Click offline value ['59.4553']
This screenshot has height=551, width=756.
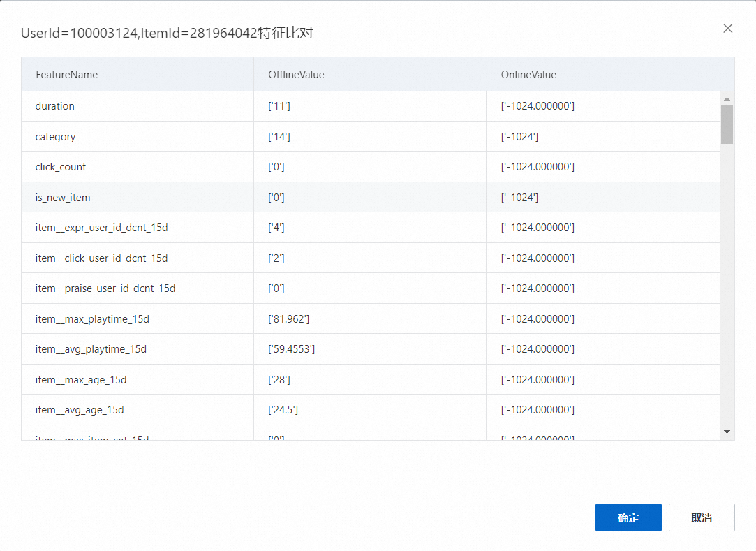pos(292,349)
